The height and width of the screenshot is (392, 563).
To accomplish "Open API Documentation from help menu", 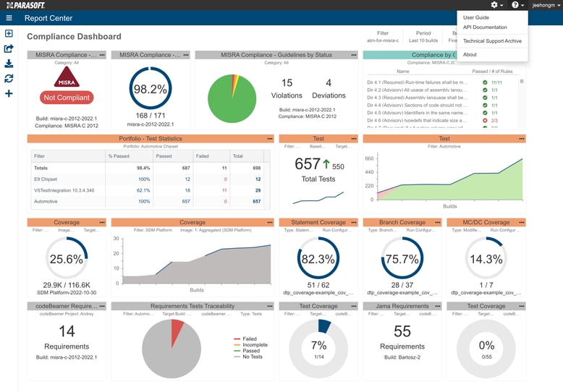I will [x=485, y=27].
